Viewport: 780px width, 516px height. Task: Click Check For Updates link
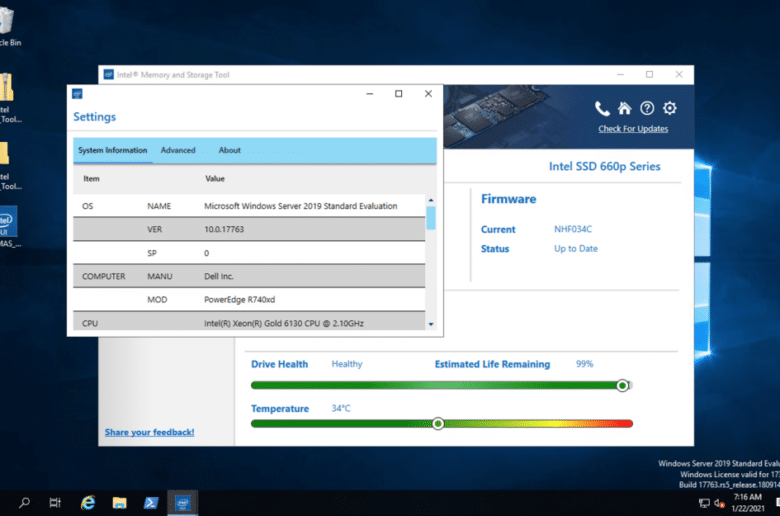pyautogui.click(x=633, y=129)
